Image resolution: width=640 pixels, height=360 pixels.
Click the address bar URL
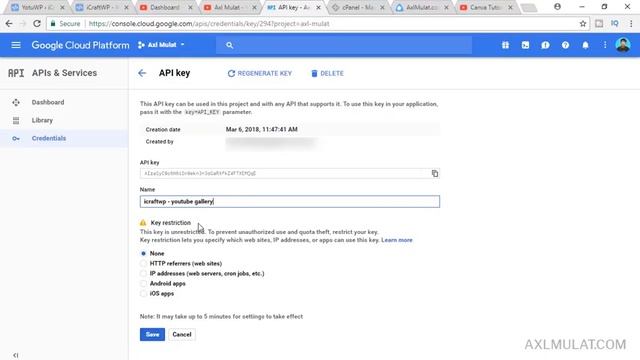209,24
